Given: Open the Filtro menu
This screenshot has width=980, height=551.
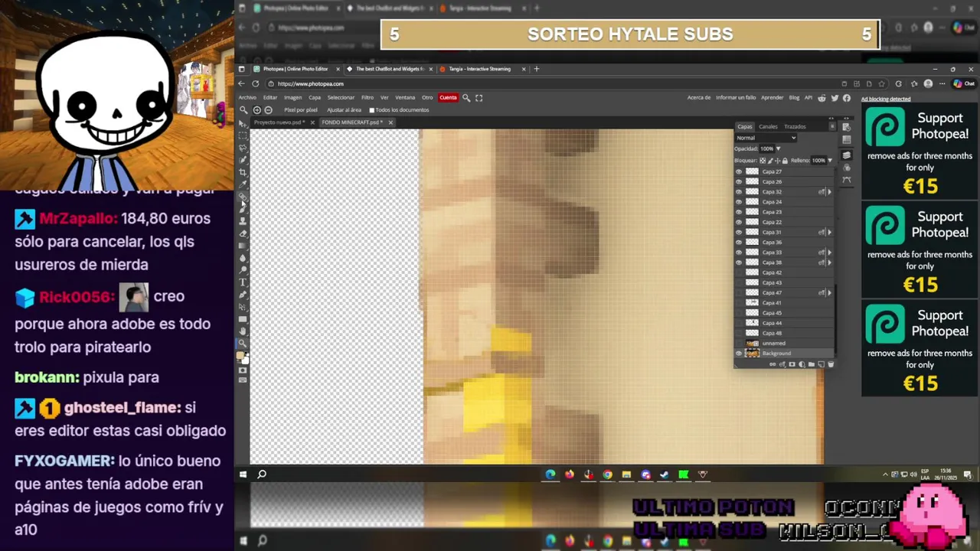Looking at the screenshot, I should pyautogui.click(x=367, y=97).
